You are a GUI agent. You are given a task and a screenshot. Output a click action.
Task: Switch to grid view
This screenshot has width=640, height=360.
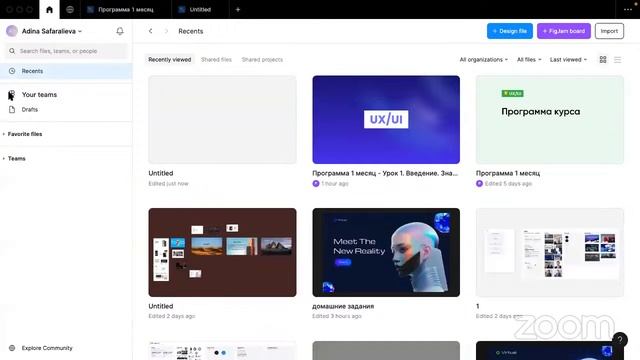603,60
